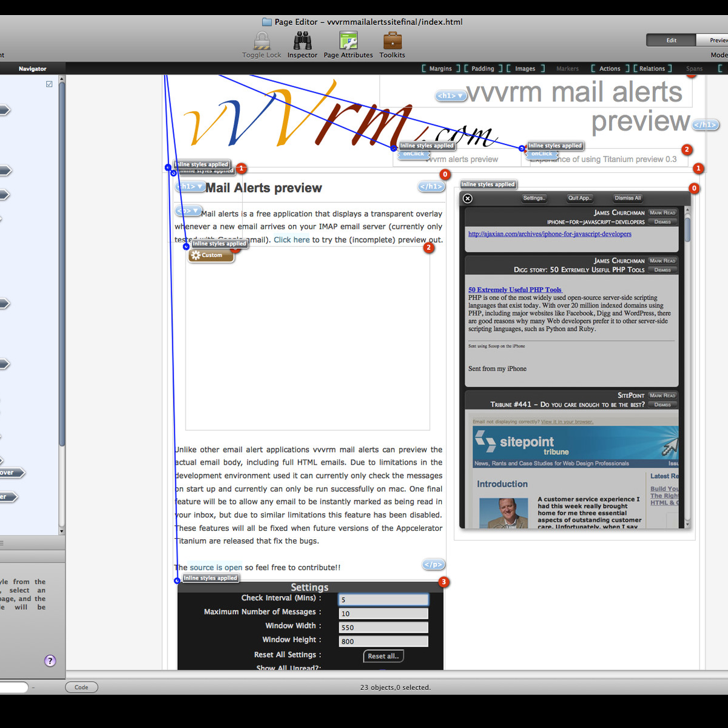Toggle the Padding overlay filter
This screenshot has height=728, width=728.
point(483,69)
